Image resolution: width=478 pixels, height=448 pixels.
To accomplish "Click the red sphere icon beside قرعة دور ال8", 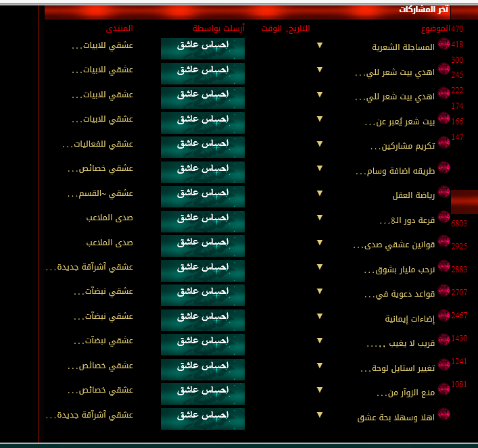I will 444,217.
